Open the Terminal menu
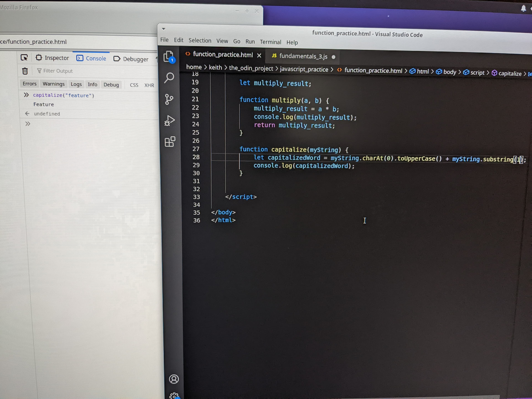Screen dimensions: 532x399 coord(270,42)
